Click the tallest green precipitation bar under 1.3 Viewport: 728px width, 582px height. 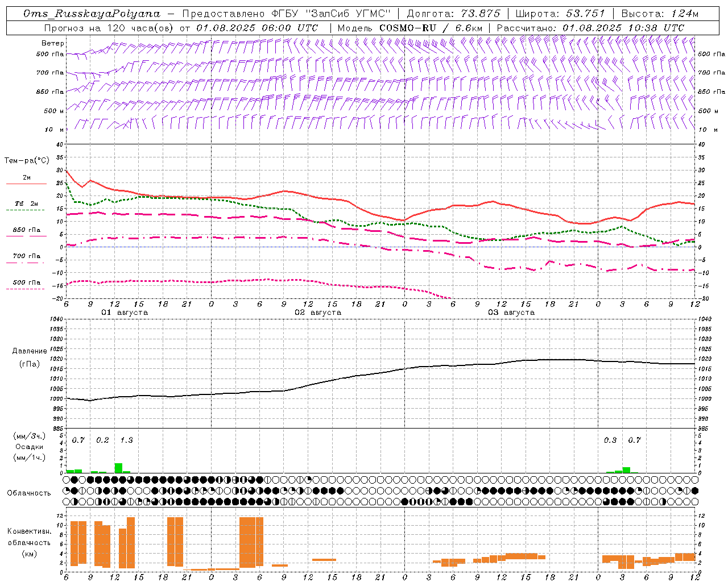point(118,468)
